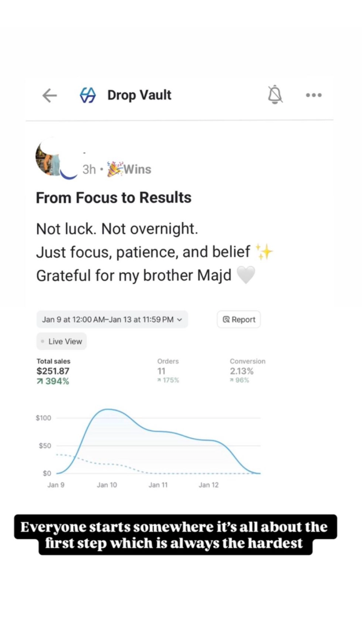The height and width of the screenshot is (644, 362).
Task: Click the Jan 11 axis label
Action: (x=158, y=485)
